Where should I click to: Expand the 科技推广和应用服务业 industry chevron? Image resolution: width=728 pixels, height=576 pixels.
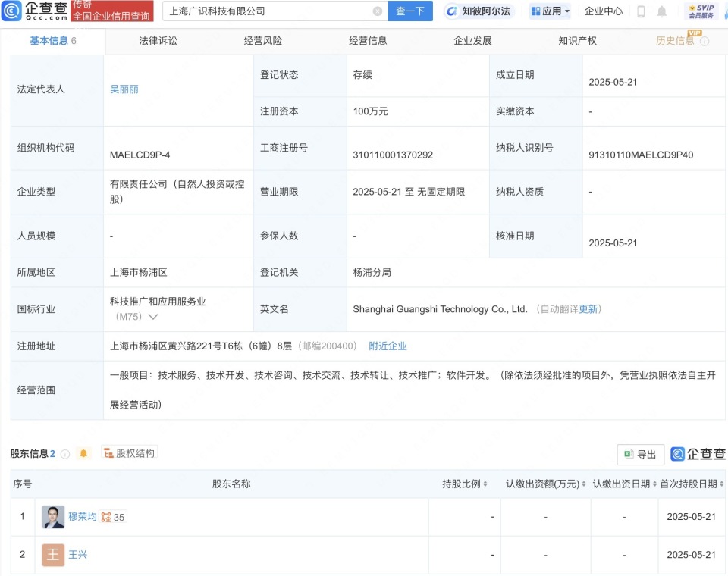point(152,317)
